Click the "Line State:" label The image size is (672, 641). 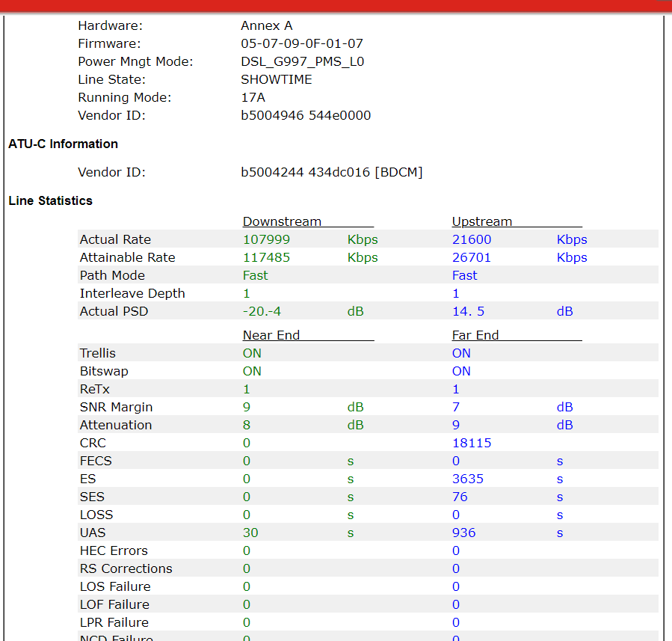pos(112,80)
